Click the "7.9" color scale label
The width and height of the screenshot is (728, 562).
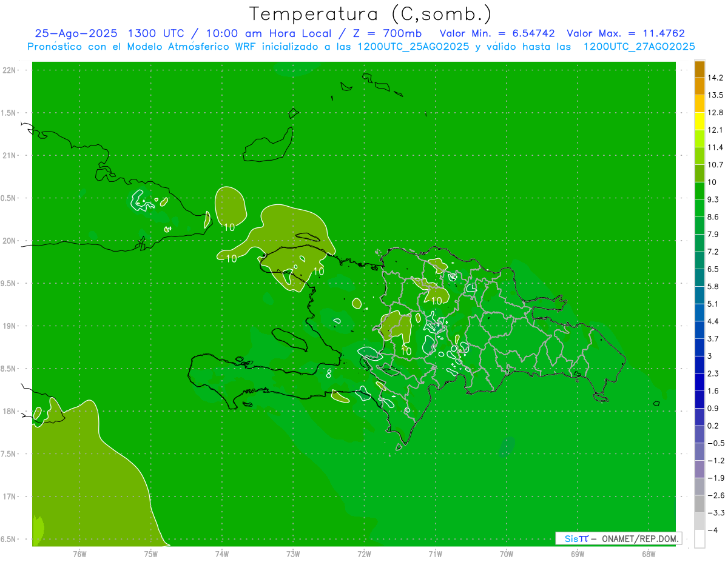click(x=713, y=235)
